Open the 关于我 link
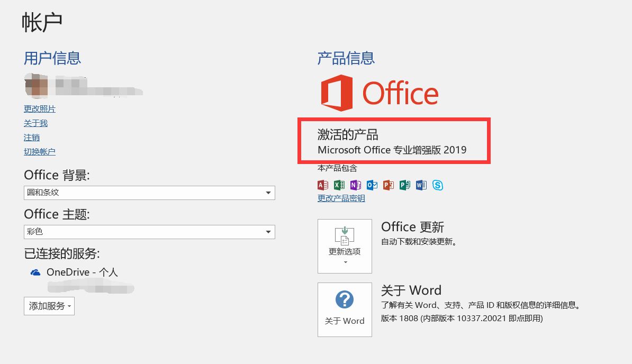The image size is (632, 364). pos(35,123)
